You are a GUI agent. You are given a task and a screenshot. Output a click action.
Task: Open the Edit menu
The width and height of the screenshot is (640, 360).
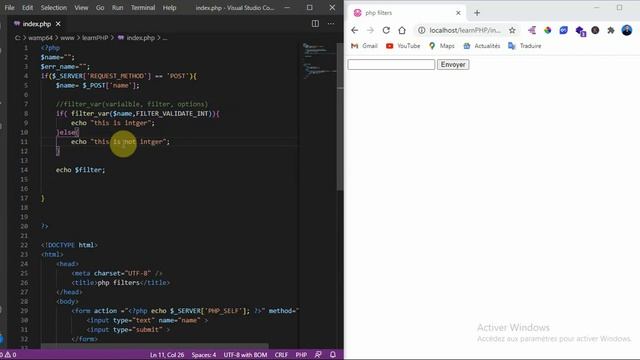pyautogui.click(x=27, y=7)
